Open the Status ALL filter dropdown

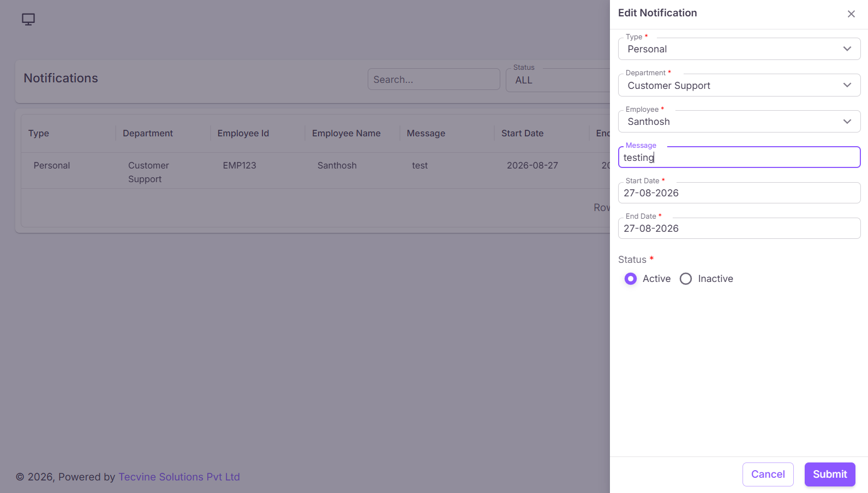point(558,80)
